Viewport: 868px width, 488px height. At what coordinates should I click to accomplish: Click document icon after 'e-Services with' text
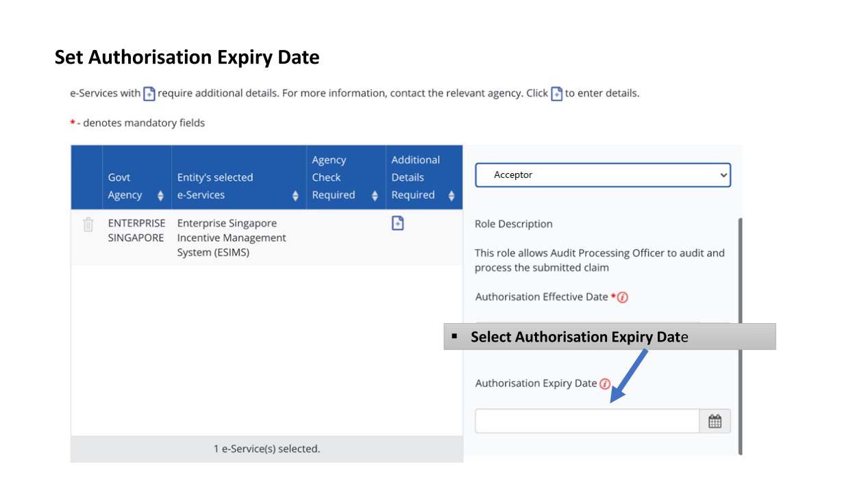[149, 94]
